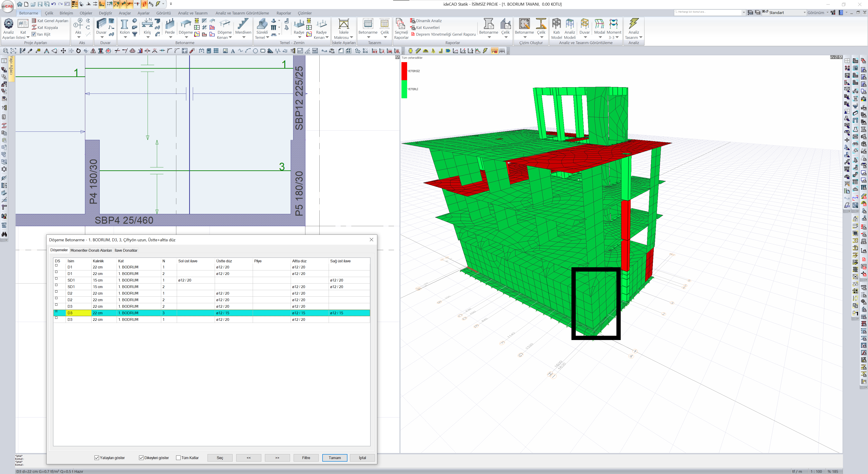This screenshot has width=868, height=474.
Task: Open the Çelik ribbon tab
Action: click(49, 13)
